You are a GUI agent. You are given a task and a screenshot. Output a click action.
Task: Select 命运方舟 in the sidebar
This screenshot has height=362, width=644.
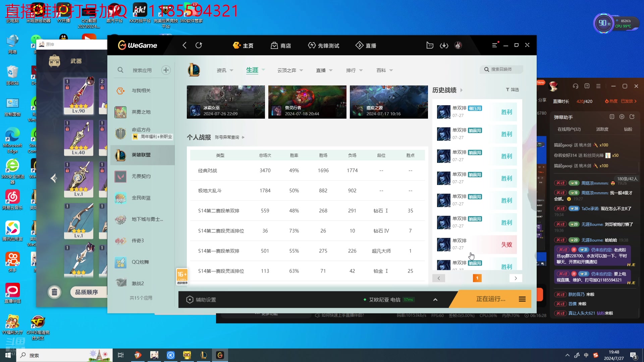[143, 133]
